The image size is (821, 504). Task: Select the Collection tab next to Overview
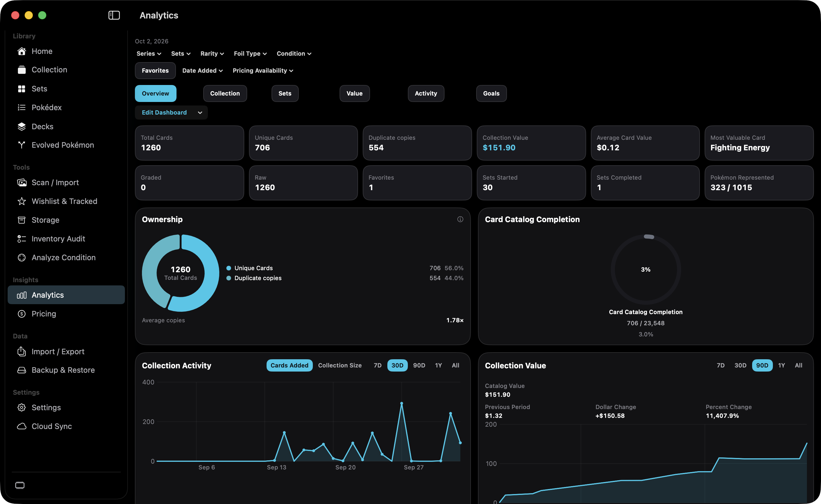coord(225,93)
